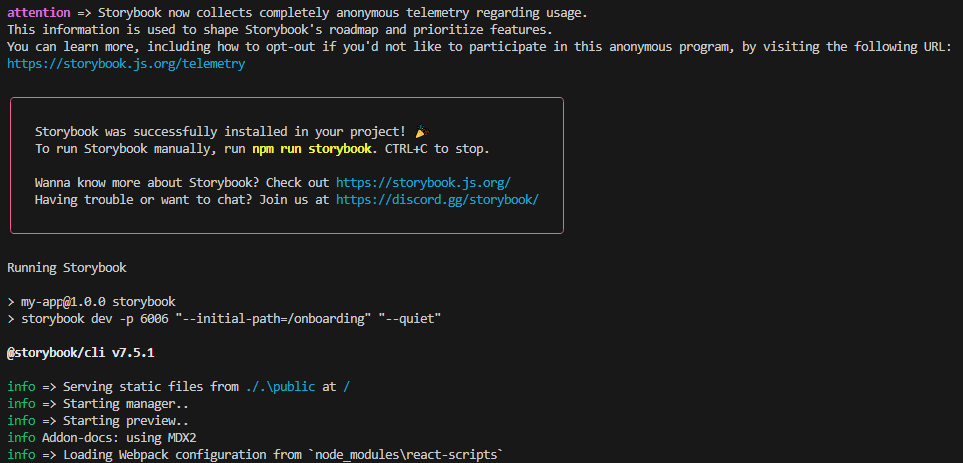Click 'Wanna know more about Storybook?' text
Viewport: 963px width, 463px height.
[x=147, y=182]
